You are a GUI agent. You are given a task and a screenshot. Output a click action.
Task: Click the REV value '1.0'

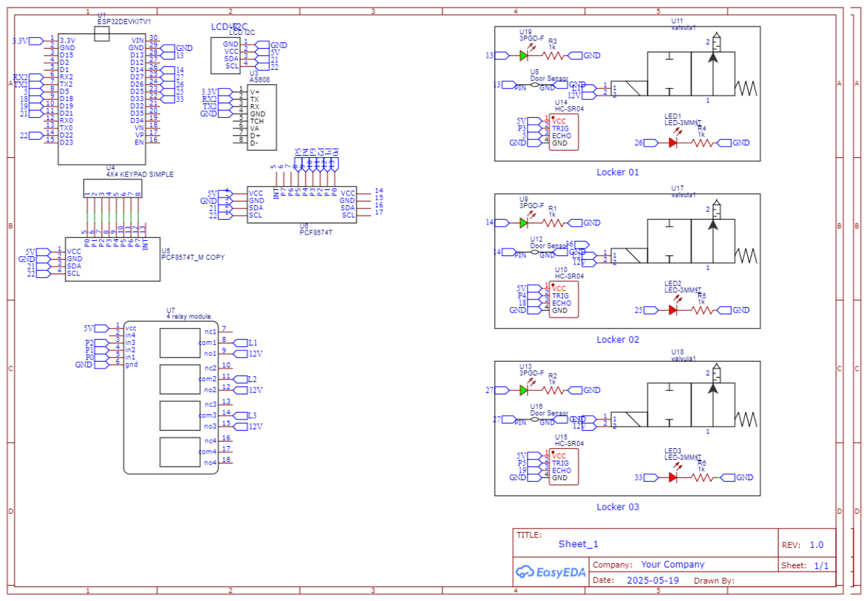[816, 545]
